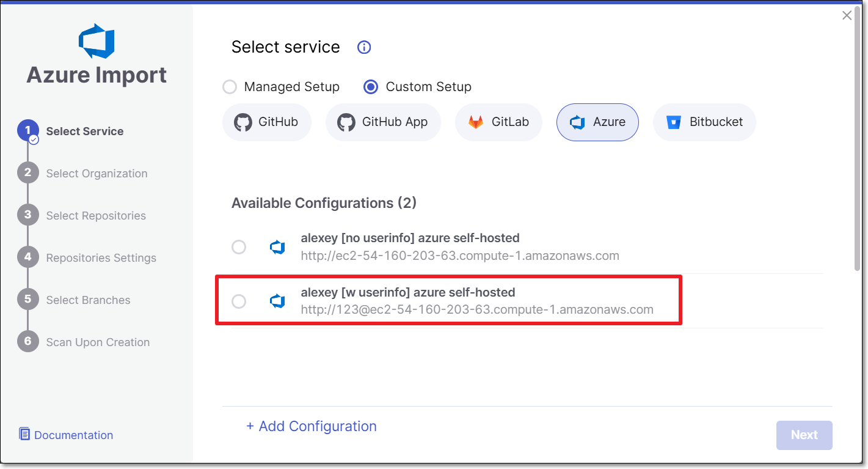The image size is (868, 469).
Task: Enable the Managed Setup radio button
Action: coord(230,87)
